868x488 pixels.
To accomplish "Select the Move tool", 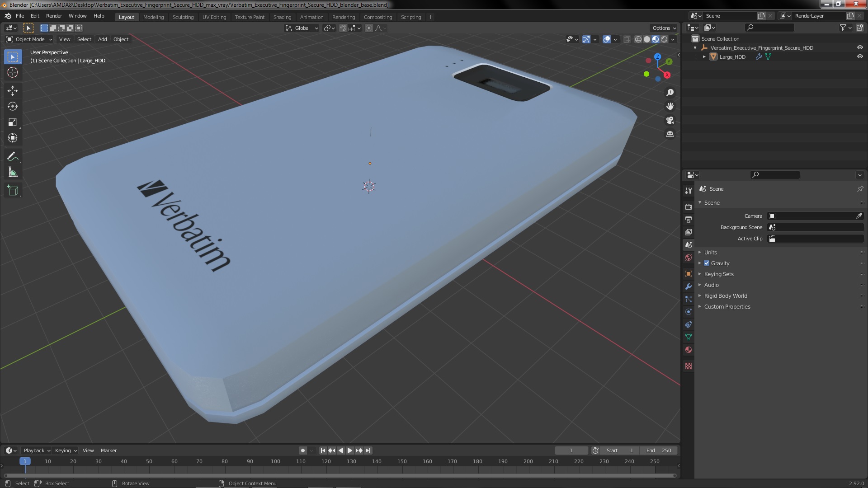I will point(13,91).
